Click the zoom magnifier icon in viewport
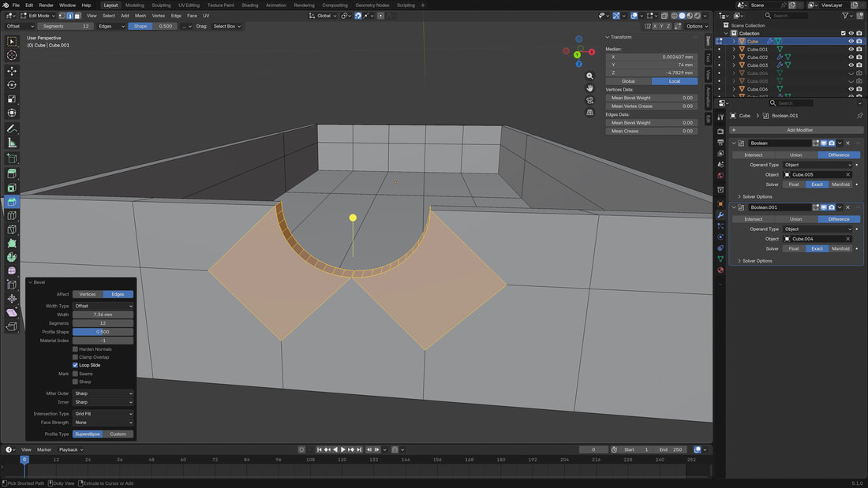 [x=589, y=76]
